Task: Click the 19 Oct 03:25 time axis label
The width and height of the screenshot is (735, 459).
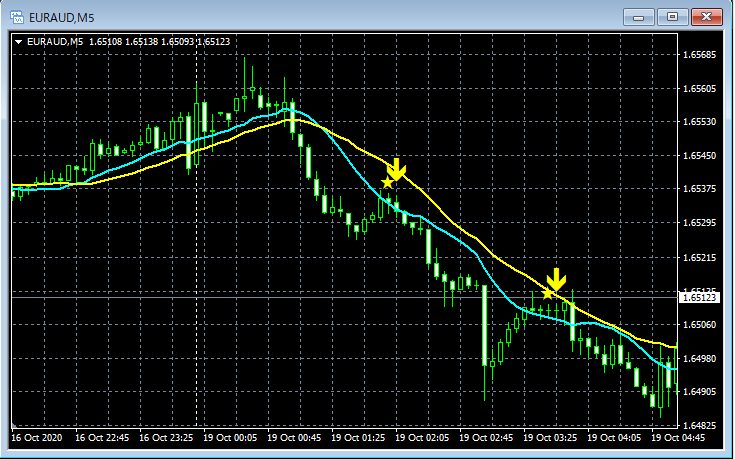Action: [550, 438]
